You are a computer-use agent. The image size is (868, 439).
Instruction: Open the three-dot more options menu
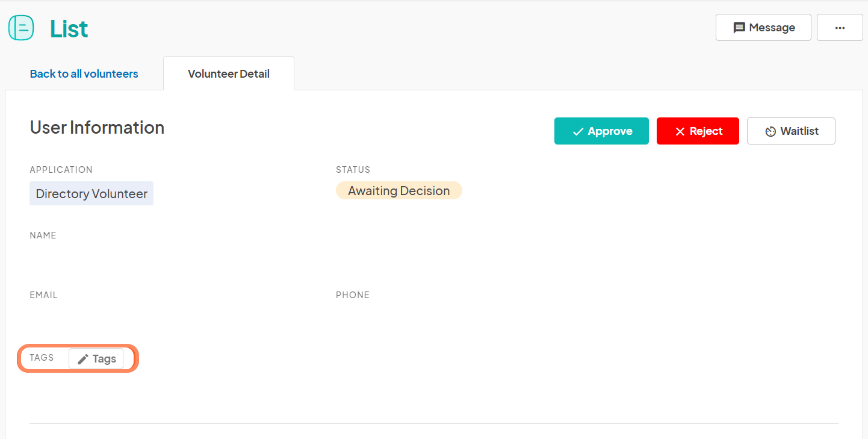[840, 28]
